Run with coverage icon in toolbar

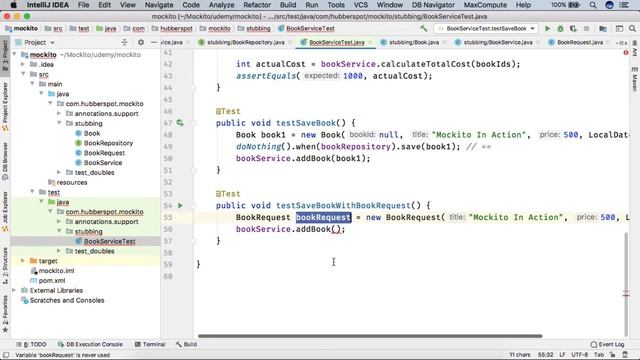pos(573,29)
